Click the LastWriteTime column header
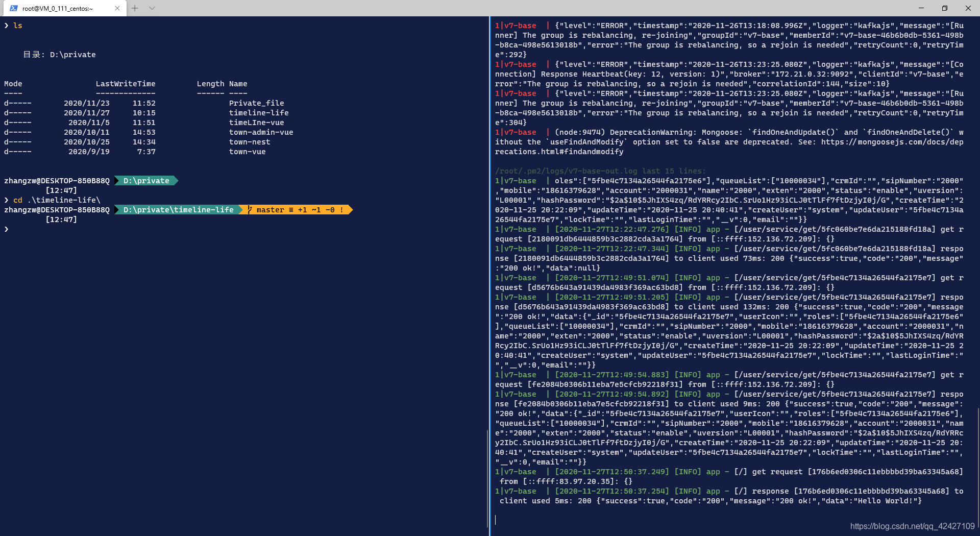Viewport: 980px width, 536px height. click(126, 84)
